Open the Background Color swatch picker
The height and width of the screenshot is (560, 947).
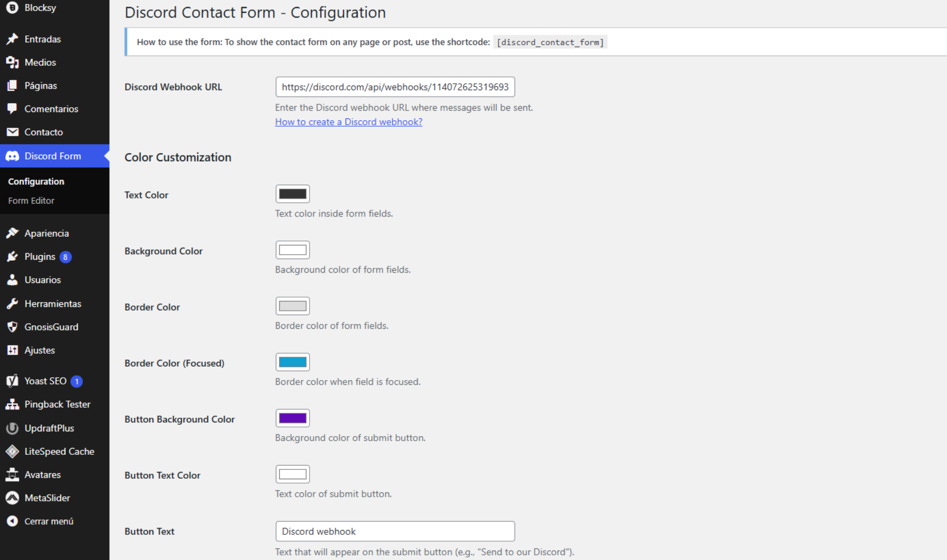(293, 250)
